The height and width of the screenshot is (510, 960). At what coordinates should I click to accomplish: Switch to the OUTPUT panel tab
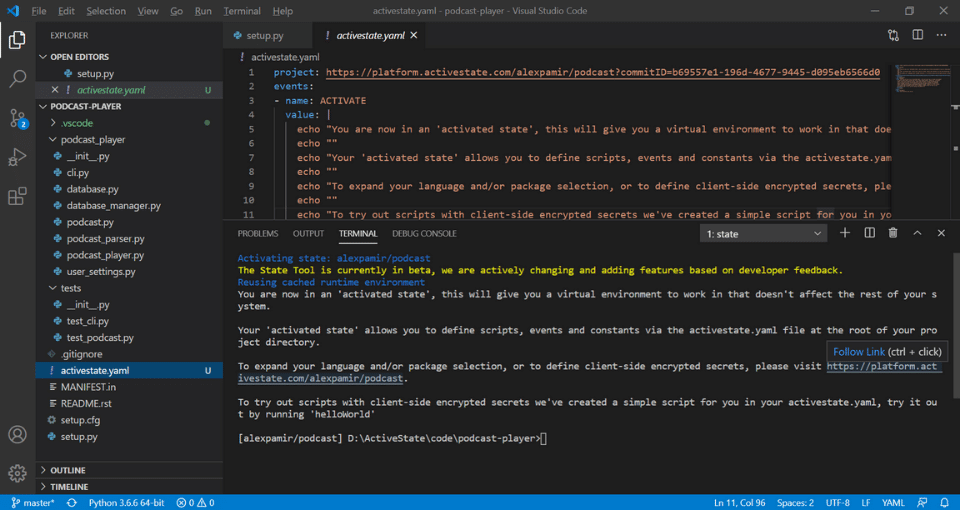click(x=309, y=234)
